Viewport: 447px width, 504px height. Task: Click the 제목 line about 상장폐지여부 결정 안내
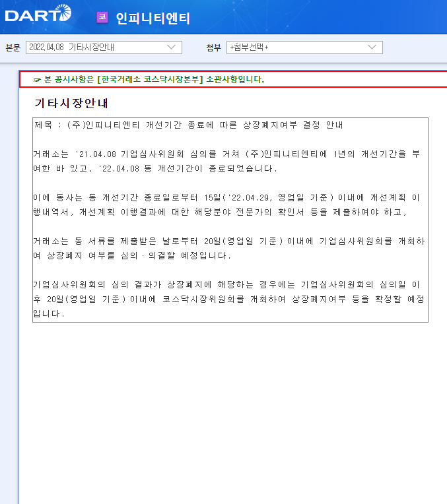[x=189, y=125]
